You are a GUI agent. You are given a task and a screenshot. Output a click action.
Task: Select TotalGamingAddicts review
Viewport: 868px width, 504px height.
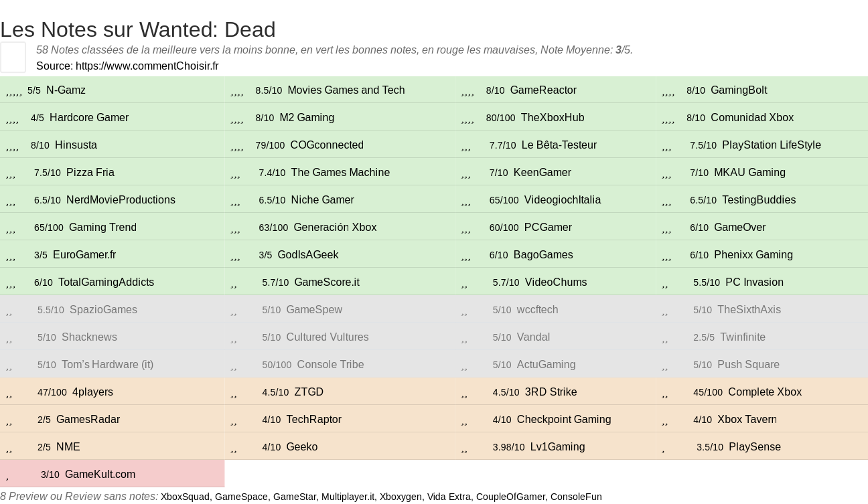pos(106,282)
